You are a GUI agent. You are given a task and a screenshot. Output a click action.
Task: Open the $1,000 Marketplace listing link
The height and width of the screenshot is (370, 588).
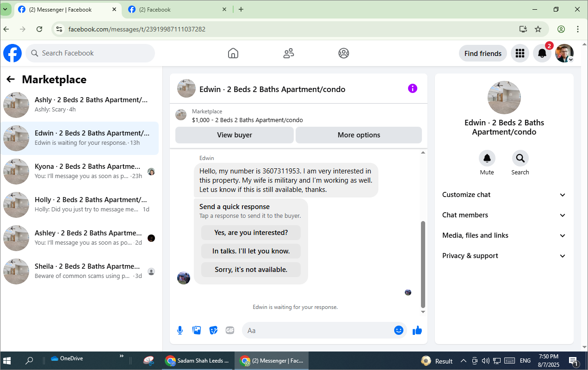point(248,120)
